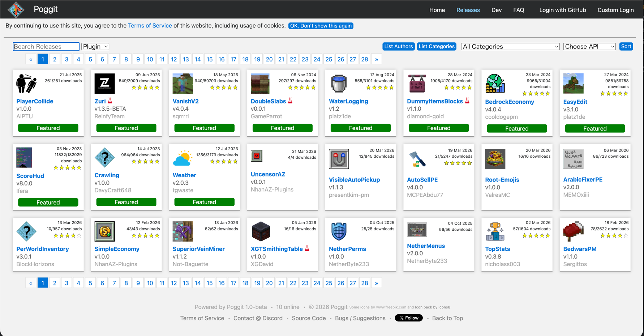This screenshot has height=336, width=644.
Task: Open the Plugin search type dropdown
Action: tap(95, 47)
